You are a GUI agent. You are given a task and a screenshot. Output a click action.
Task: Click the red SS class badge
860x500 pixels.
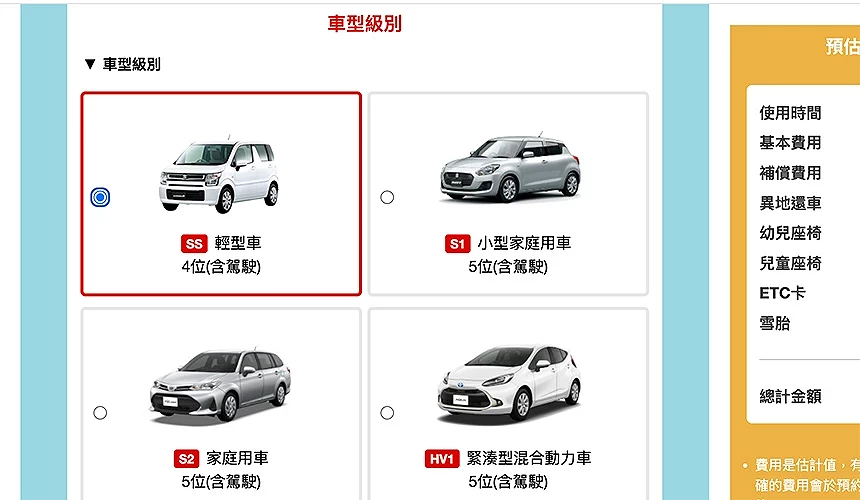pos(194,243)
